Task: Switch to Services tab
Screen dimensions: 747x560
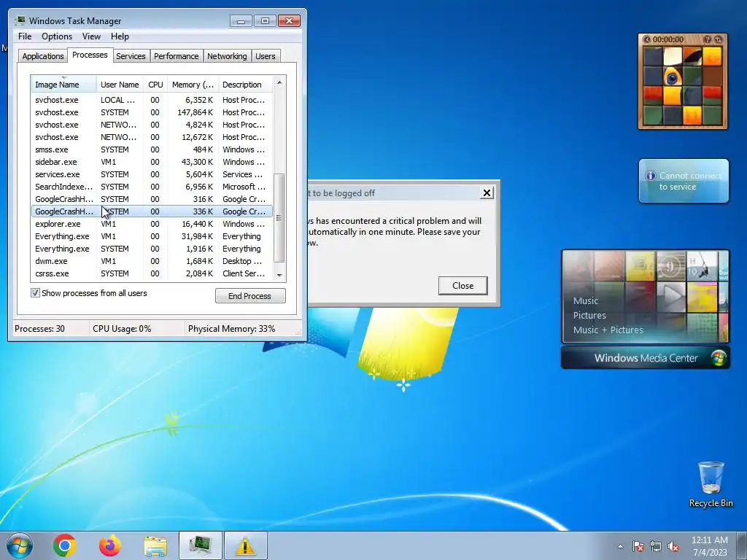Action: pyautogui.click(x=131, y=56)
